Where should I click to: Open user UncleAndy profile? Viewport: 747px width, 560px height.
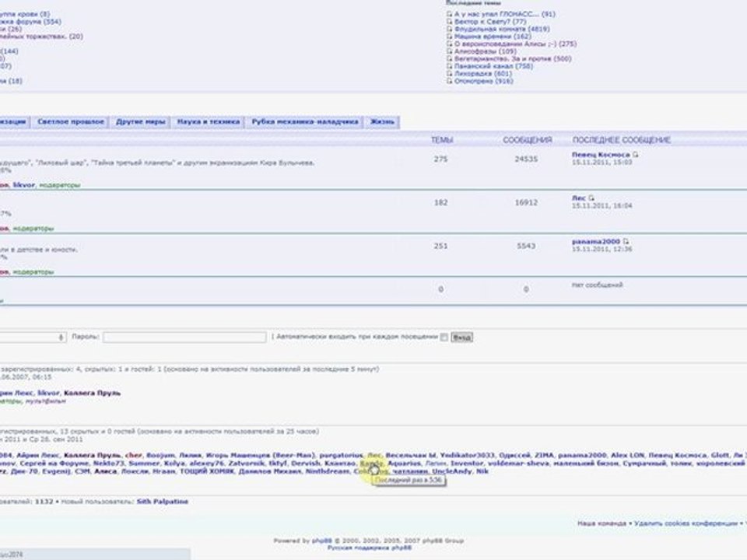[x=451, y=471]
